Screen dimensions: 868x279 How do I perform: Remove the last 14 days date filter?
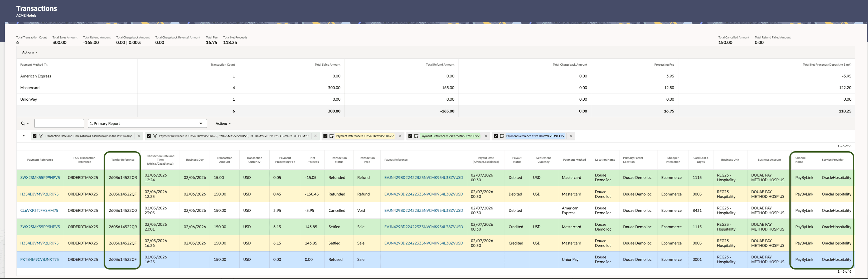pos(138,136)
